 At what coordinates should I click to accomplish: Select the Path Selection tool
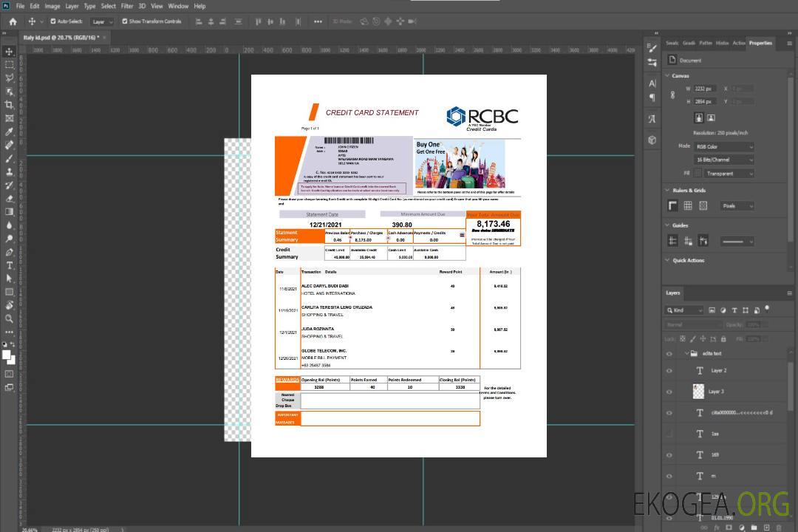[9, 279]
